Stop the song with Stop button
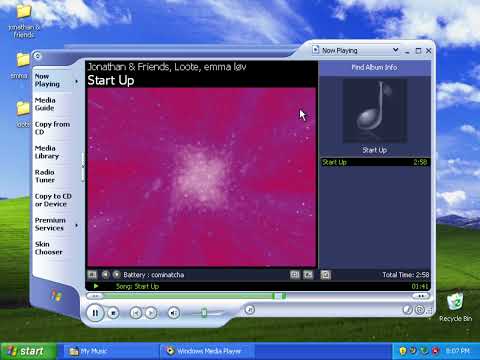Screen dimensions: 480x360 (113, 313)
